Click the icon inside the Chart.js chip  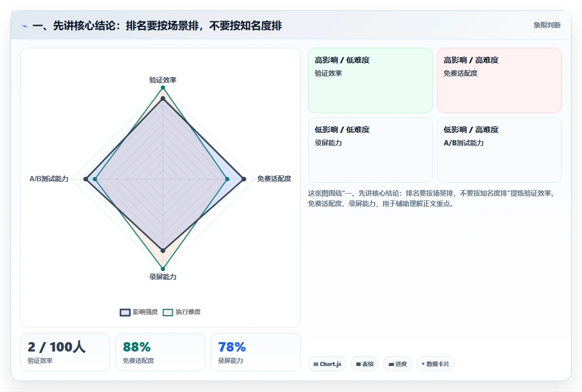[x=316, y=364]
